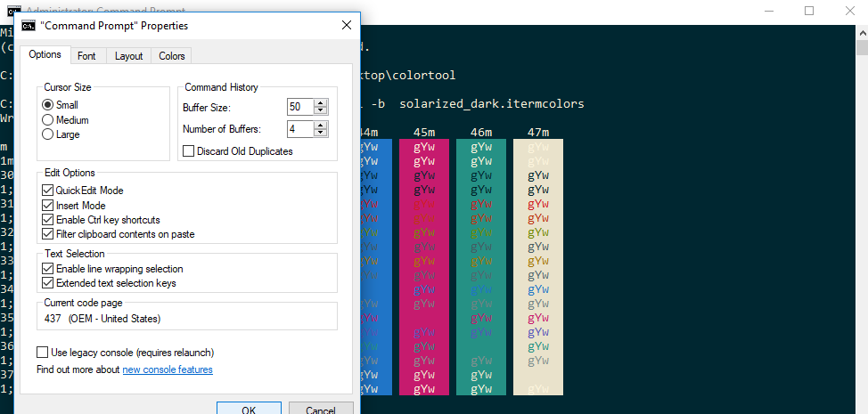868x414 pixels.
Task: Toggle Use legacy console checkbox
Action: coord(43,353)
